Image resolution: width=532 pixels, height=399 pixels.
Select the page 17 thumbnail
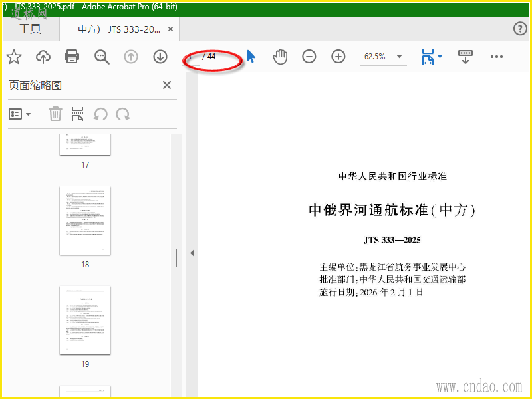tap(85, 144)
